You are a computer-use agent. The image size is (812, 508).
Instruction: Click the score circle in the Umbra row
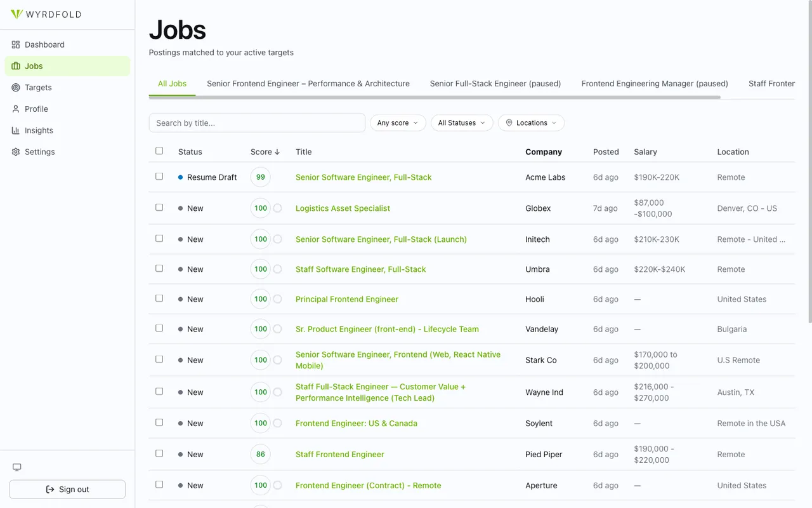tap(277, 269)
